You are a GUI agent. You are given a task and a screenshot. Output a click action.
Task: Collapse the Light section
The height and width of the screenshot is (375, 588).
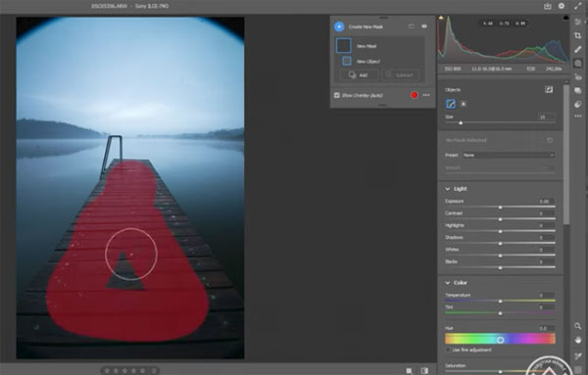448,189
